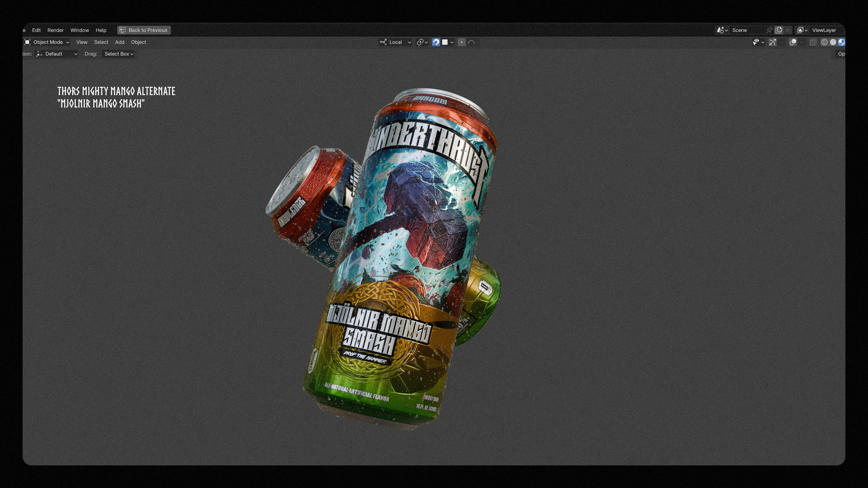The height and width of the screenshot is (488, 868).
Task: Switch to wireframe viewport shading
Action: coord(824,42)
